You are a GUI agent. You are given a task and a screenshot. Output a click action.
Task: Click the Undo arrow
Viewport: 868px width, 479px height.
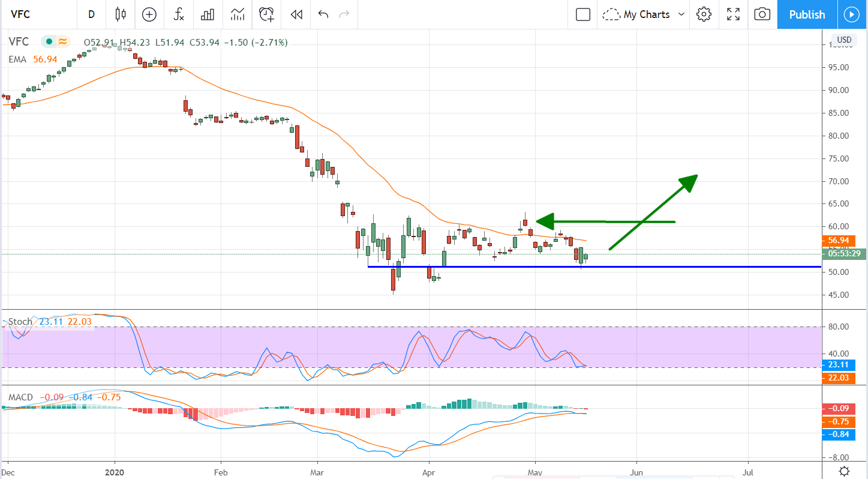pos(323,14)
